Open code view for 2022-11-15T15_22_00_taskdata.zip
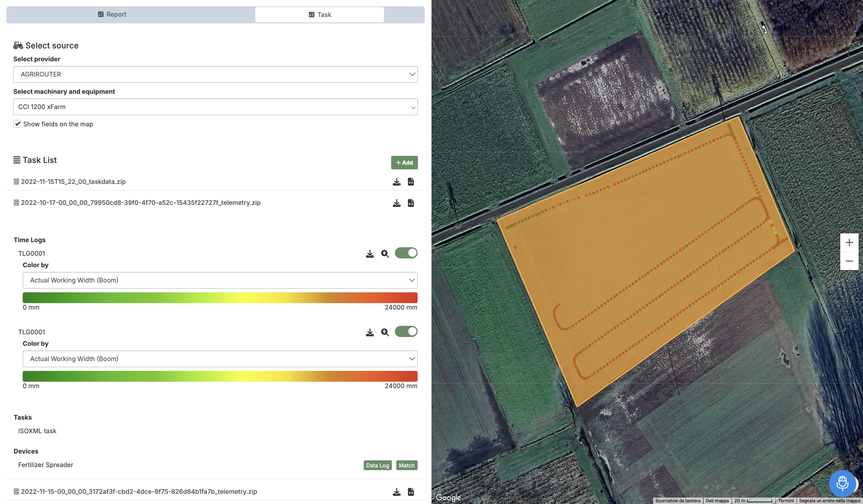863x504 pixels. (x=411, y=182)
